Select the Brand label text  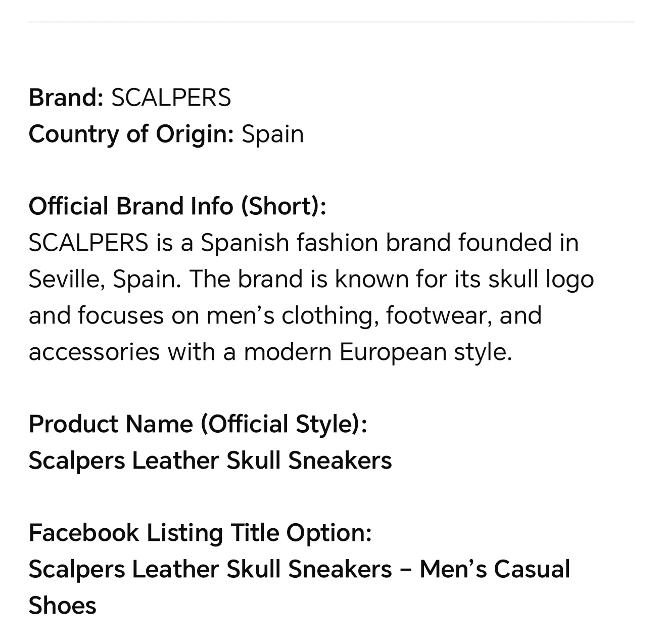tap(66, 97)
